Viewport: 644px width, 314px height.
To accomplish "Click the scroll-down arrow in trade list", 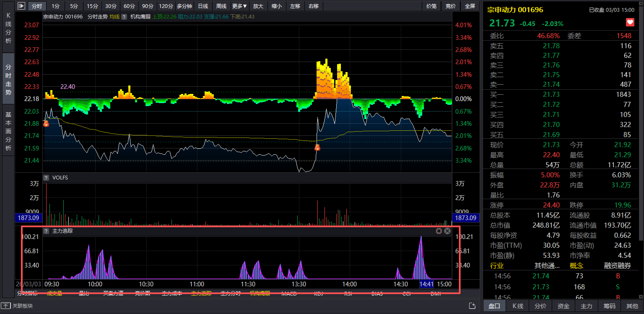I will 641,297.
